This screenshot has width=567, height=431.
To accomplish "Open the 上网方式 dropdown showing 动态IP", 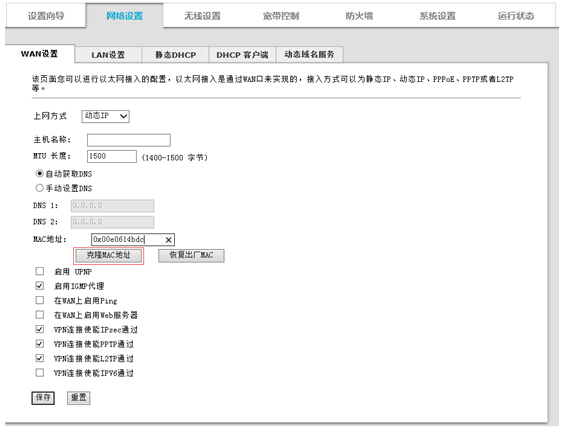I will click(x=106, y=116).
